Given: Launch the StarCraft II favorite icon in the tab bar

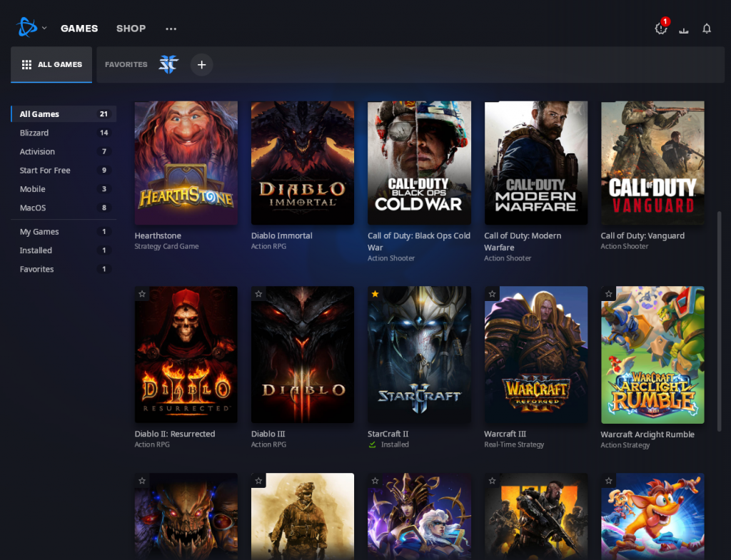Looking at the screenshot, I should tap(168, 64).
